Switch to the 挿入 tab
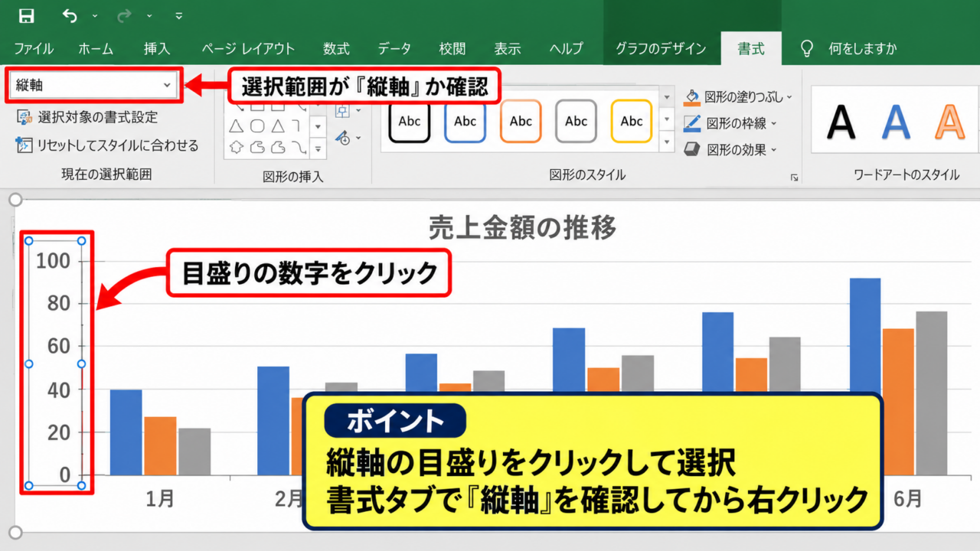The image size is (980, 551). pos(157,49)
